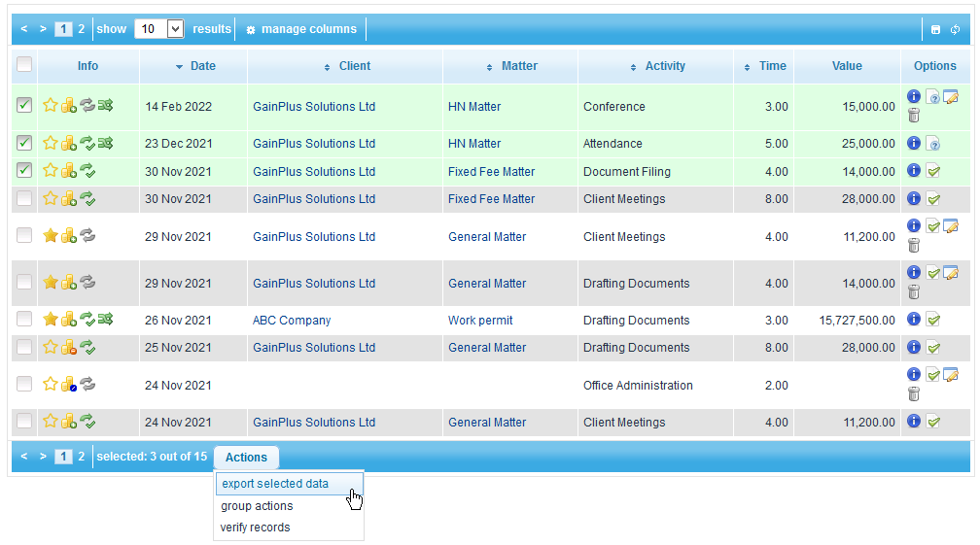Click the coins icon on the 25 Nov 2021 row

click(x=69, y=348)
